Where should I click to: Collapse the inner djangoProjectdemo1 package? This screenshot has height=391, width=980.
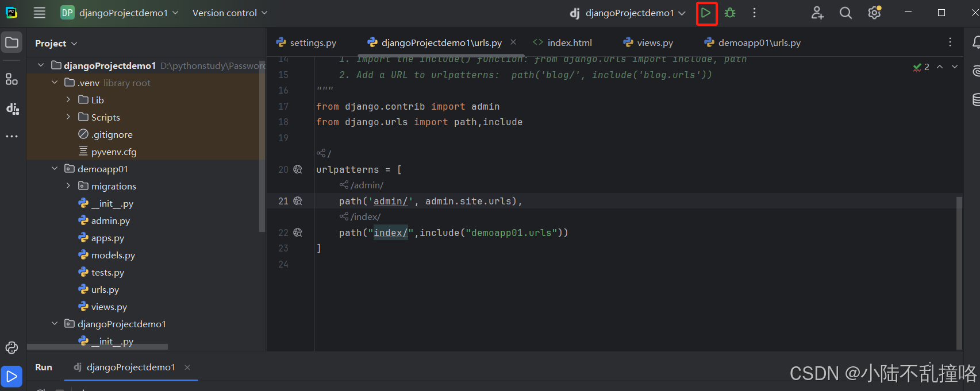55,324
